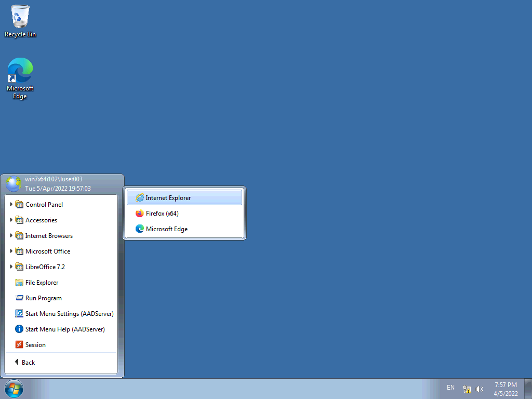Open File Explorer from the start menu
Viewport: 532px width, 399px height.
(42, 283)
